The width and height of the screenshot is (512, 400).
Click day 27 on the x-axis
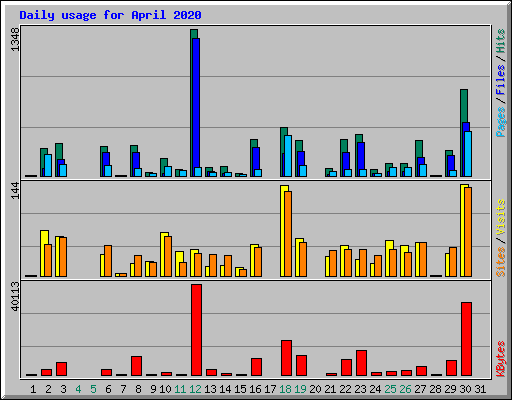[420, 389]
